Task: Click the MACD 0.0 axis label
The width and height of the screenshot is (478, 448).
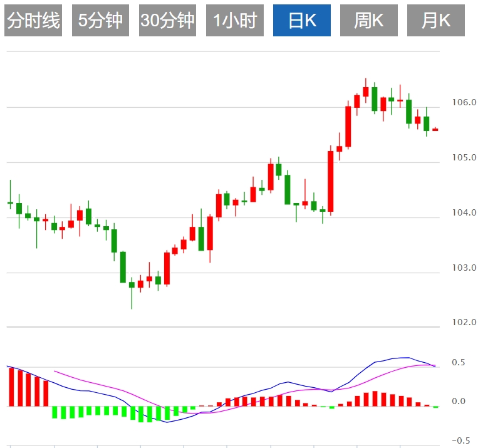Action: (x=459, y=402)
